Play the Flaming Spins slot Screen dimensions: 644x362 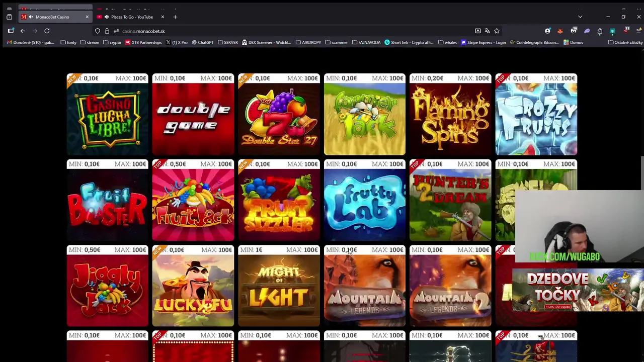[x=450, y=115]
